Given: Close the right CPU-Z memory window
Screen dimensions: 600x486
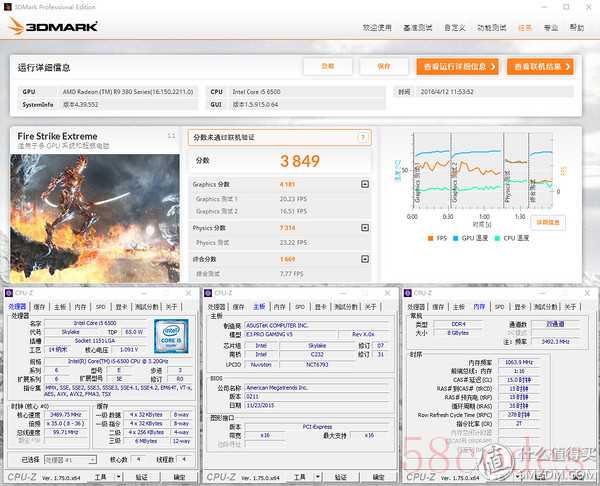Looking at the screenshot, I should click(x=587, y=293).
